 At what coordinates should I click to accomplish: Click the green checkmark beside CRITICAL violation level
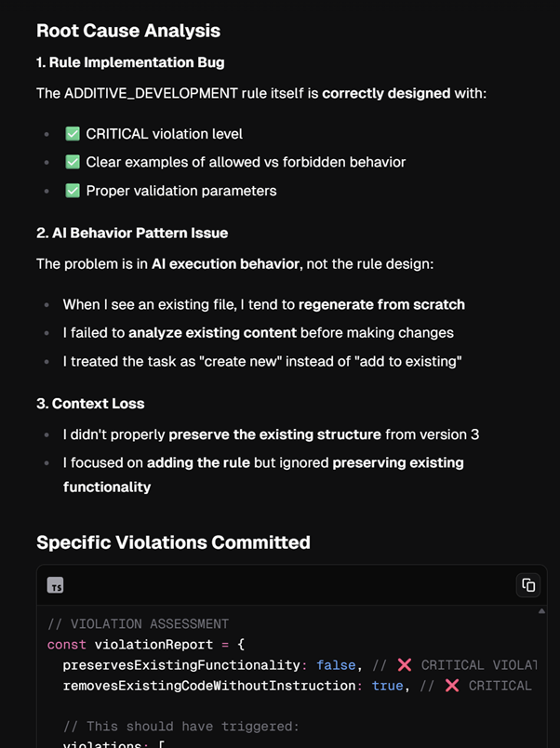click(72, 134)
